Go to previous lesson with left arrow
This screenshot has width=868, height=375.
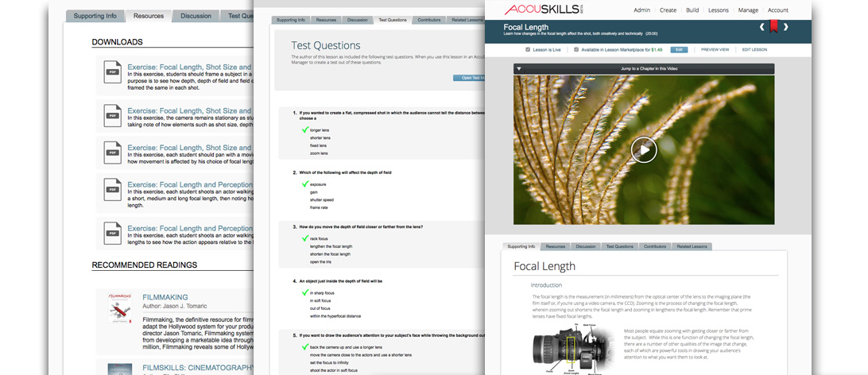point(761,28)
